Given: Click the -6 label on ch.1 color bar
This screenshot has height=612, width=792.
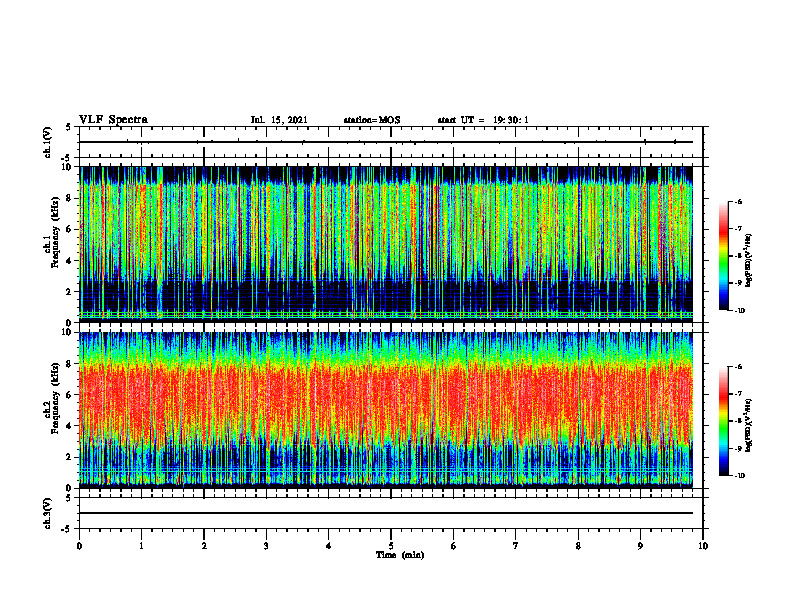Looking at the screenshot, I should [739, 201].
